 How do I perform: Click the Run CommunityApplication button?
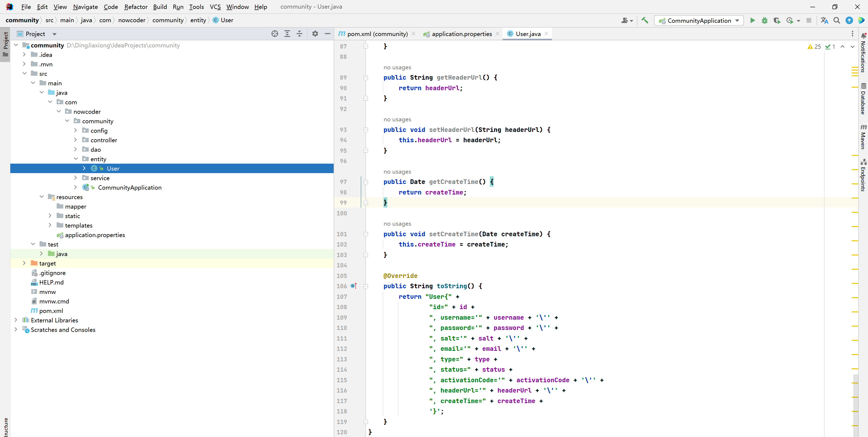752,20
